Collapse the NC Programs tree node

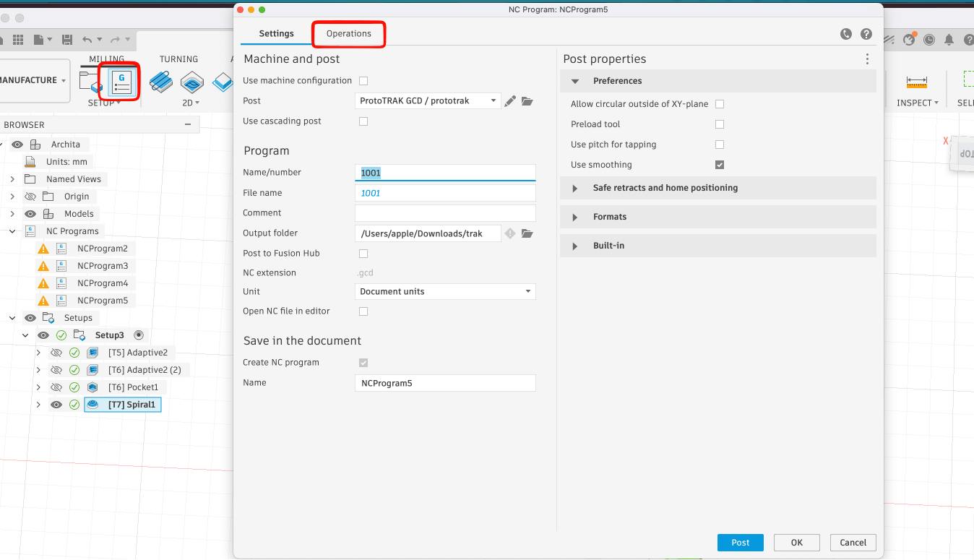coord(12,231)
